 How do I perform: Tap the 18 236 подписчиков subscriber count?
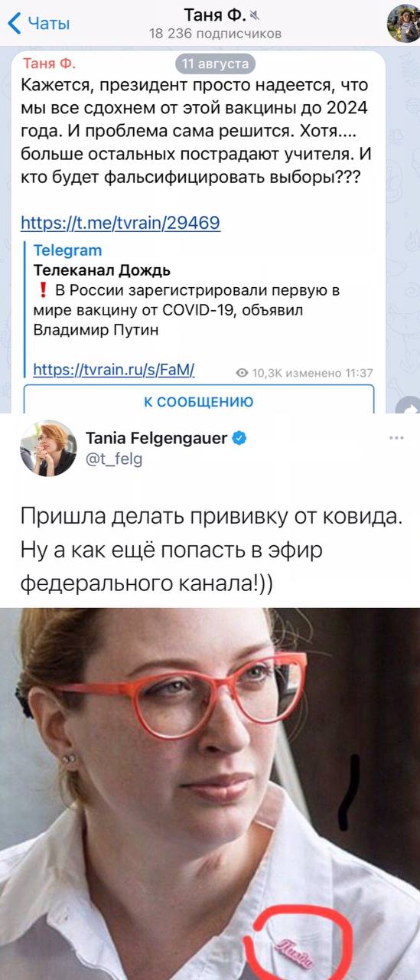tap(215, 33)
